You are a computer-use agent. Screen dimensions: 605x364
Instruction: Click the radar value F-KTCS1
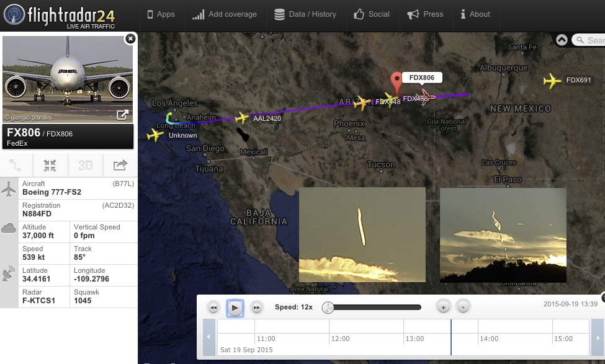click(38, 301)
